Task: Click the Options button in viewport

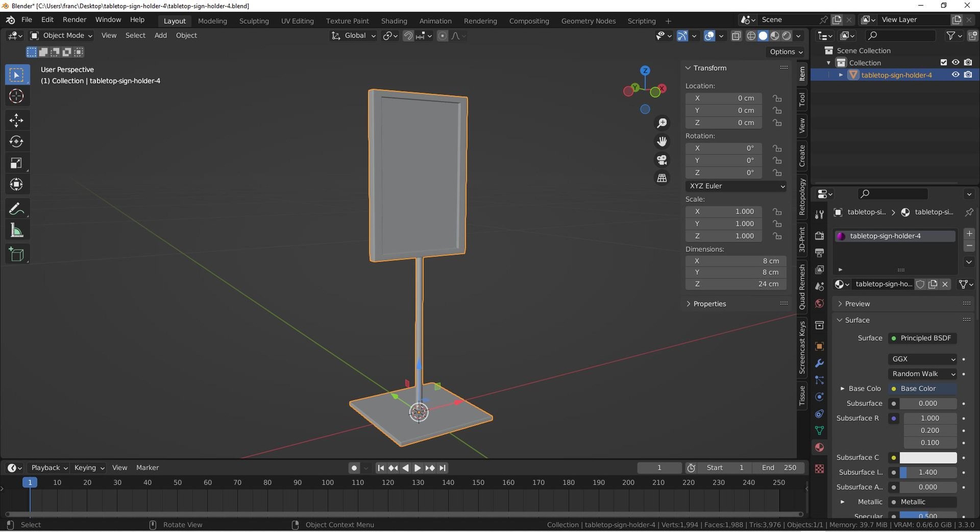Action: pos(786,52)
